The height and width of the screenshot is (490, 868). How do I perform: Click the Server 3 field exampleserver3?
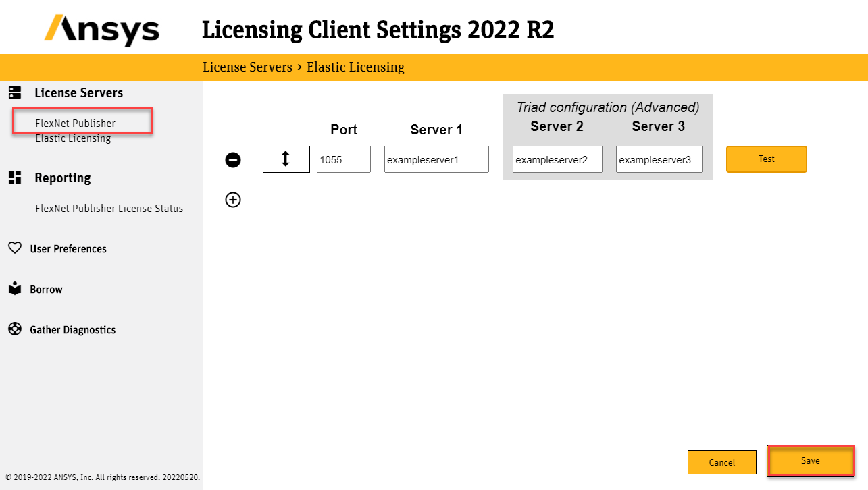click(659, 160)
